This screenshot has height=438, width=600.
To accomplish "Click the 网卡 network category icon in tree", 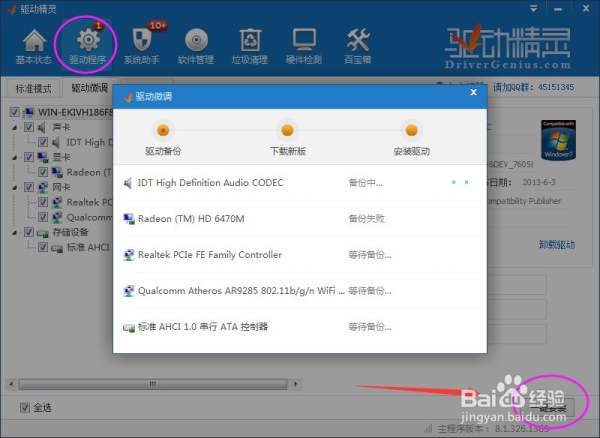I will pos(42,187).
